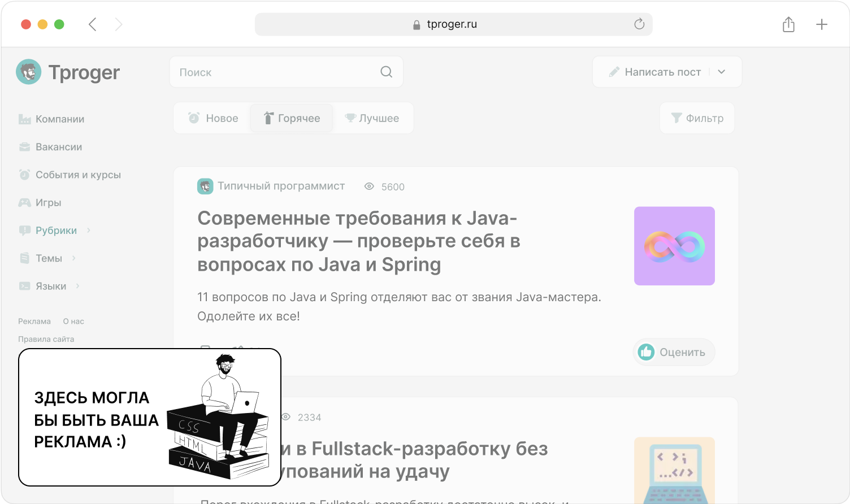The image size is (850, 504).
Task: Expand the Рубрики section
Action: (57, 230)
